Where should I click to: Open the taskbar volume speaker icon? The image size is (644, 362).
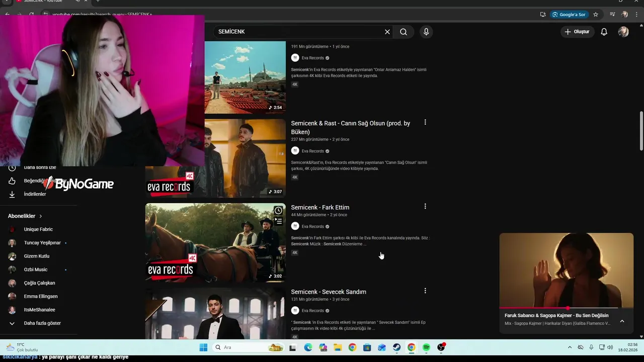[x=610, y=347]
